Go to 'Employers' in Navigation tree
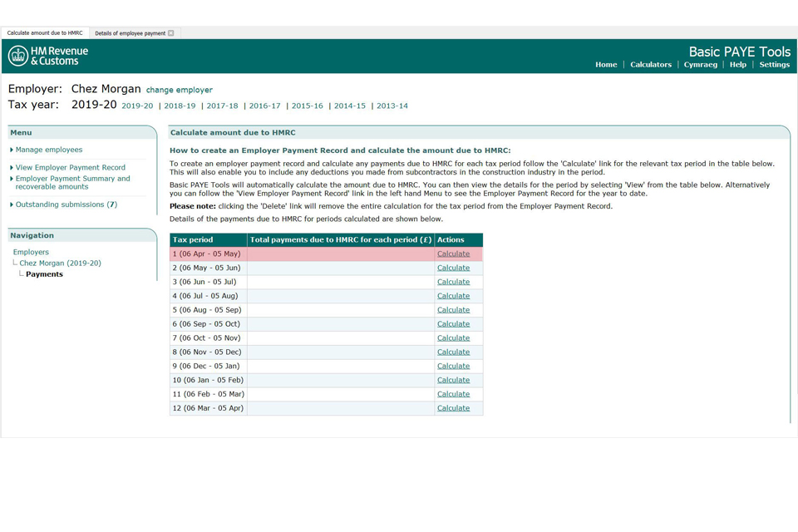This screenshot has height=532, width=798. point(31,252)
